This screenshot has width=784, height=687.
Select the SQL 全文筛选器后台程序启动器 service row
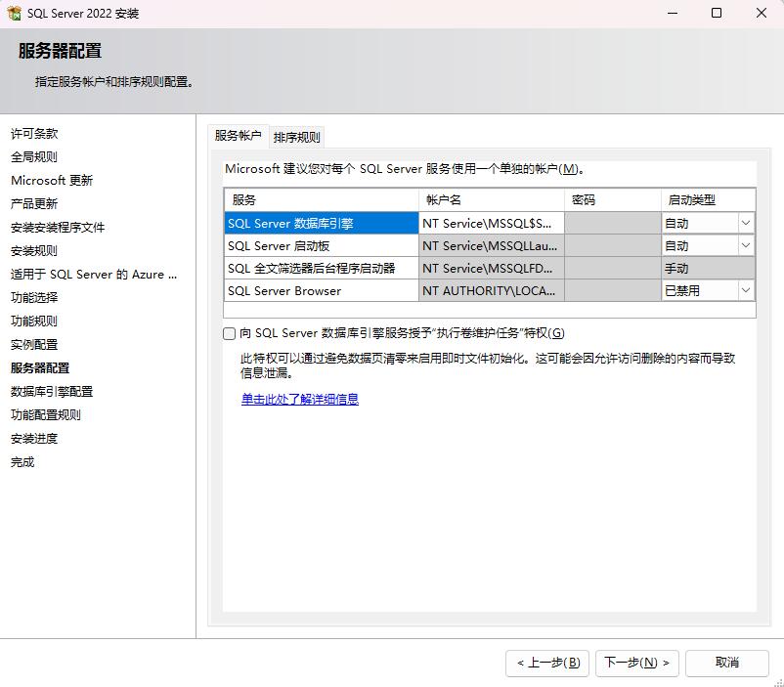[x=321, y=268]
